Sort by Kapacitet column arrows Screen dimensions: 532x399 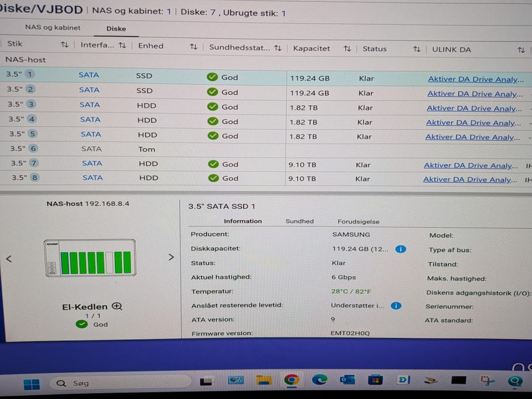point(347,49)
